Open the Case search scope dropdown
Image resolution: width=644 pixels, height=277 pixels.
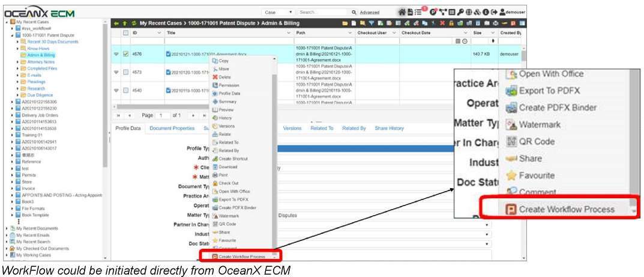[278, 13]
